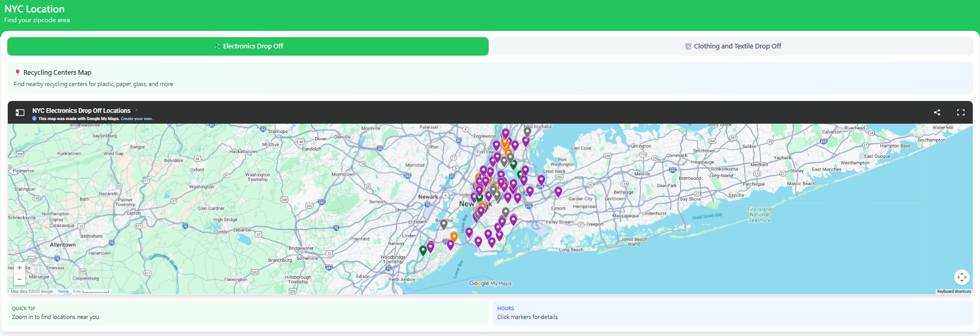Show map Keyboard shortcuts
Image resolution: width=980 pixels, height=336 pixels.
[954, 292]
